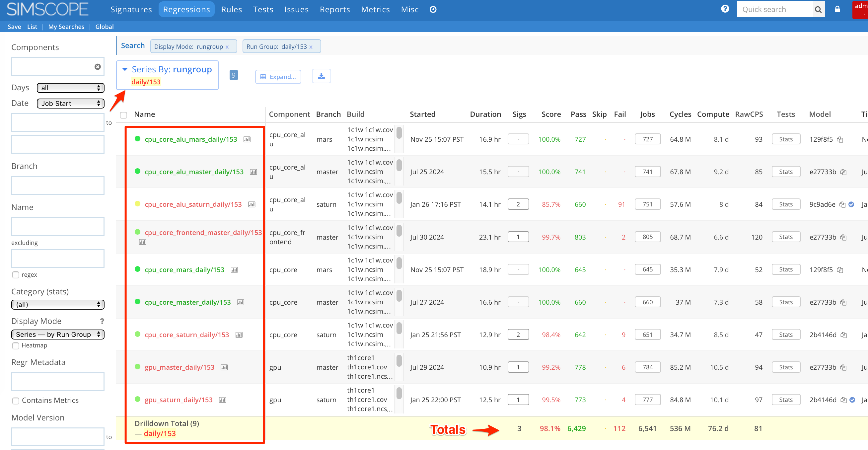868x450 pixels.
Task: Copy model 9c9ad6e in cpu_core_alu_saturn row
Action: click(x=842, y=204)
